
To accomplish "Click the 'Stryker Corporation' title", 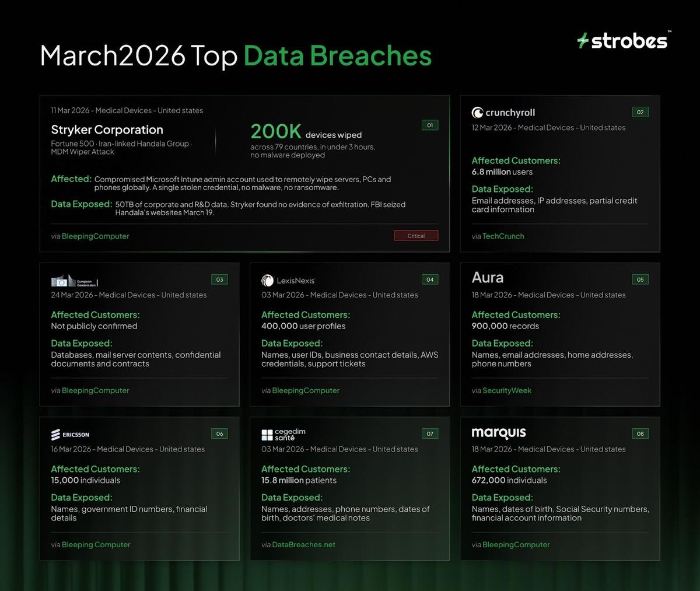I will 107,130.
